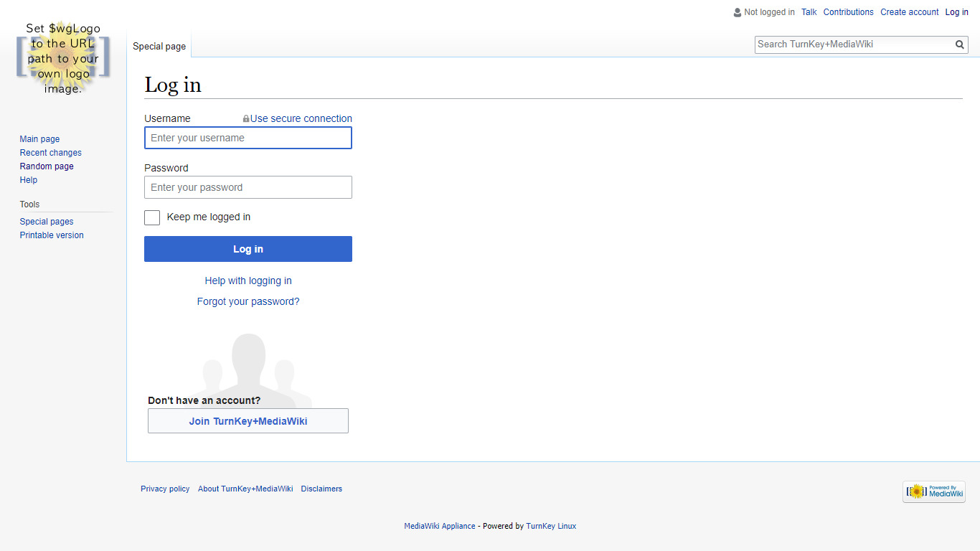Go to Main page in sidebar
The height and width of the screenshot is (551, 980).
[39, 139]
